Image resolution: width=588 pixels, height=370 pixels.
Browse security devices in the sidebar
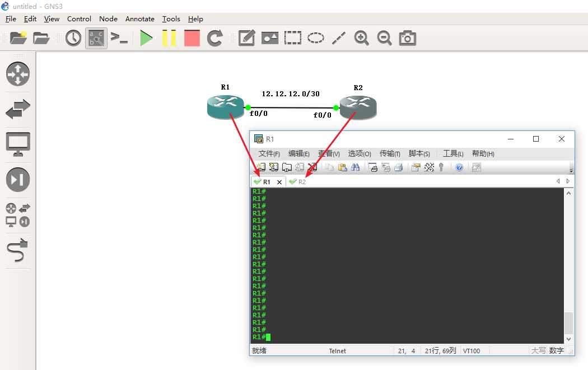pos(17,180)
